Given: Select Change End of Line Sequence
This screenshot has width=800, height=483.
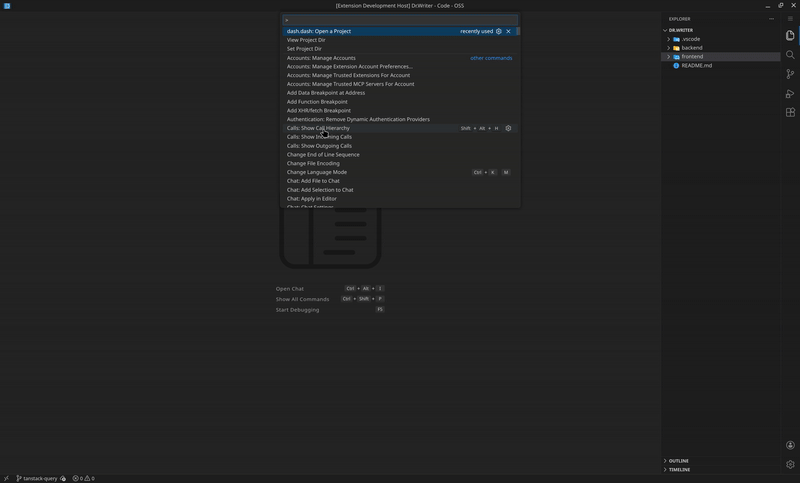Looking at the screenshot, I should click(400, 155).
